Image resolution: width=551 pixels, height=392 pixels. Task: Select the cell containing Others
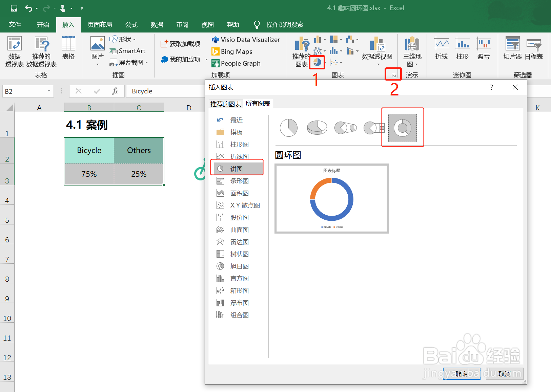tap(139, 150)
